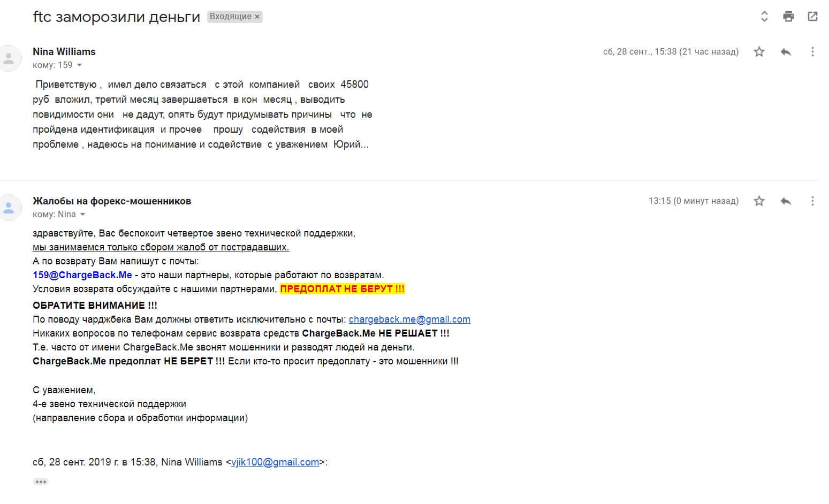829x504 pixels.
Task: Click sender name Nina Williams
Action: [x=64, y=52]
